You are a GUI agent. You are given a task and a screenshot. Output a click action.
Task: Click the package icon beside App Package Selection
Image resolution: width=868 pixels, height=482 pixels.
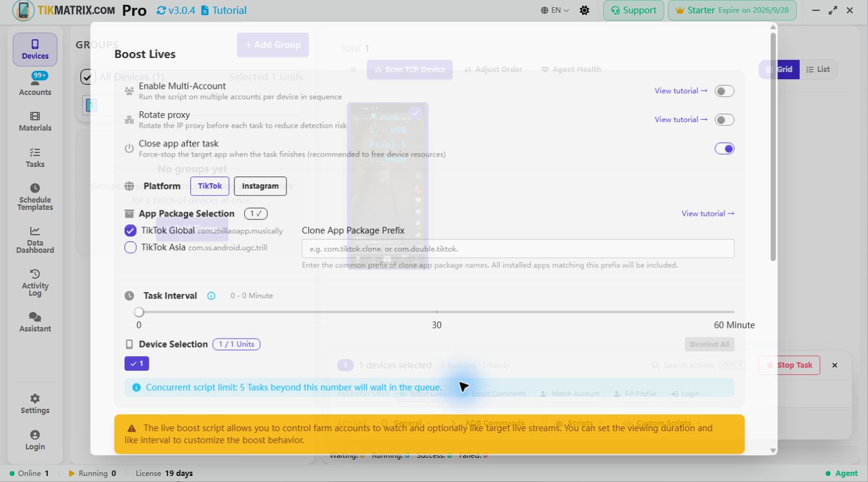pyautogui.click(x=129, y=213)
